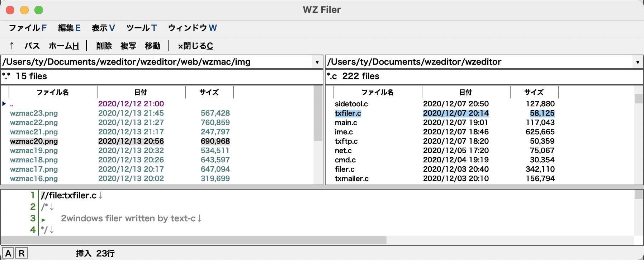The image size is (644, 260).
Task: Click the up arrow parent-folder icon
Action: (12, 46)
